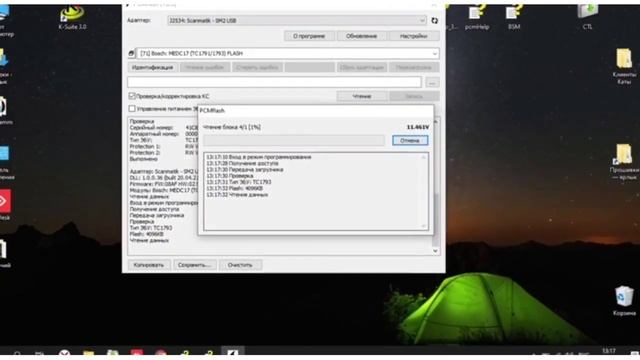
Task: Click the empty file path input field
Action: (274, 82)
